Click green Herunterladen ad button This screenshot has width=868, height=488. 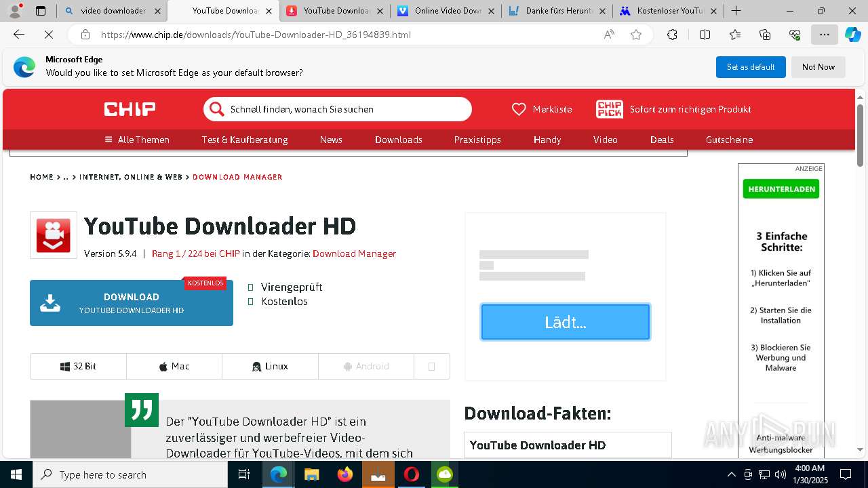[781, 189]
